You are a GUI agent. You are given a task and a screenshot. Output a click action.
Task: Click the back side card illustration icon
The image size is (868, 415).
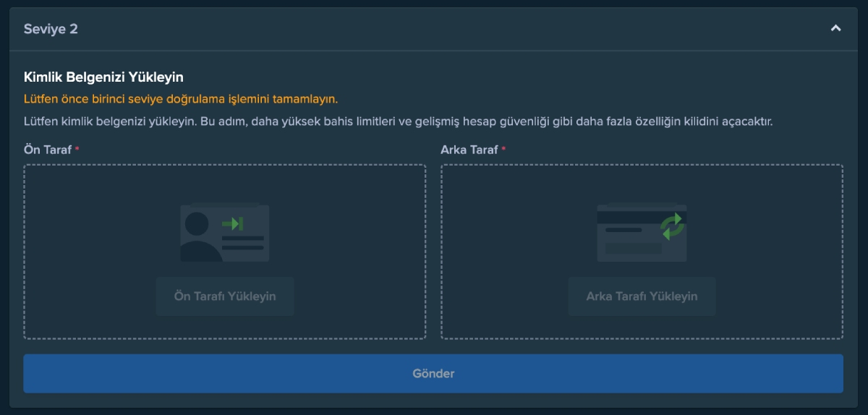tap(641, 233)
